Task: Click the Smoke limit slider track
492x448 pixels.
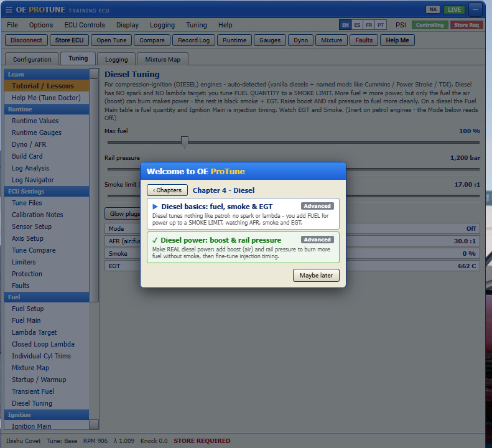Action: pos(412,196)
